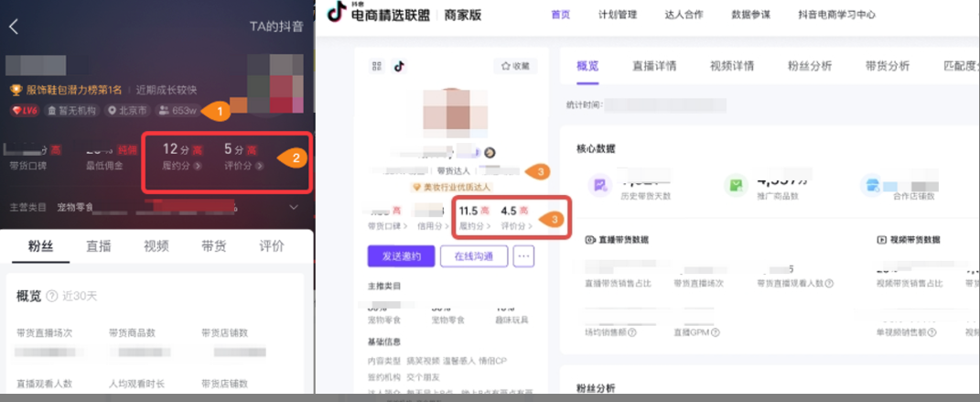Viewport: 980px width, 402px height.
Task: Go back with the left arrow
Action: (14, 27)
